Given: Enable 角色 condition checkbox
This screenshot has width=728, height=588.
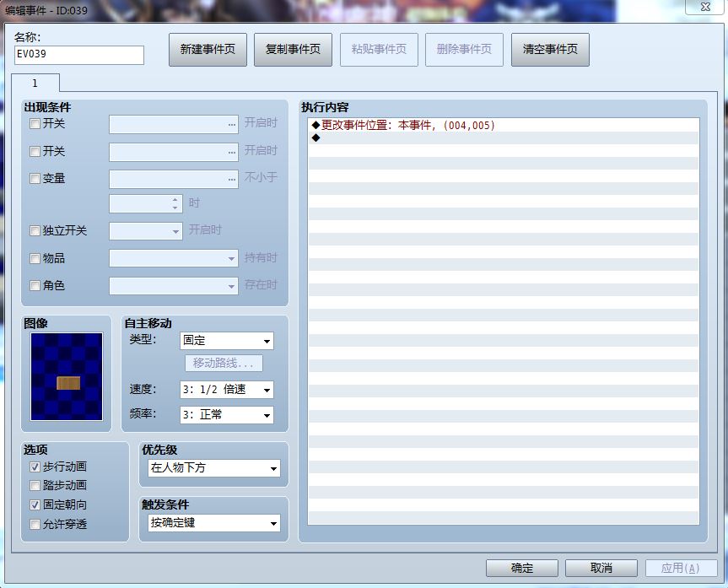Looking at the screenshot, I should (x=35, y=286).
